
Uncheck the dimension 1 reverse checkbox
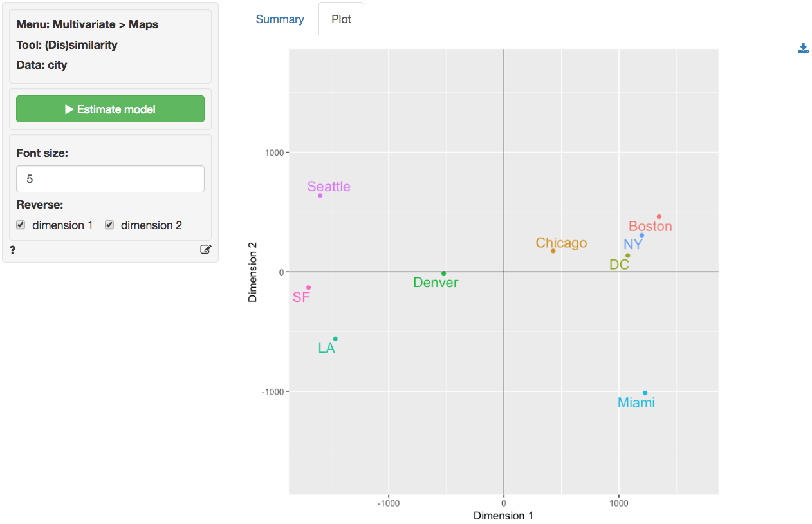pos(21,225)
